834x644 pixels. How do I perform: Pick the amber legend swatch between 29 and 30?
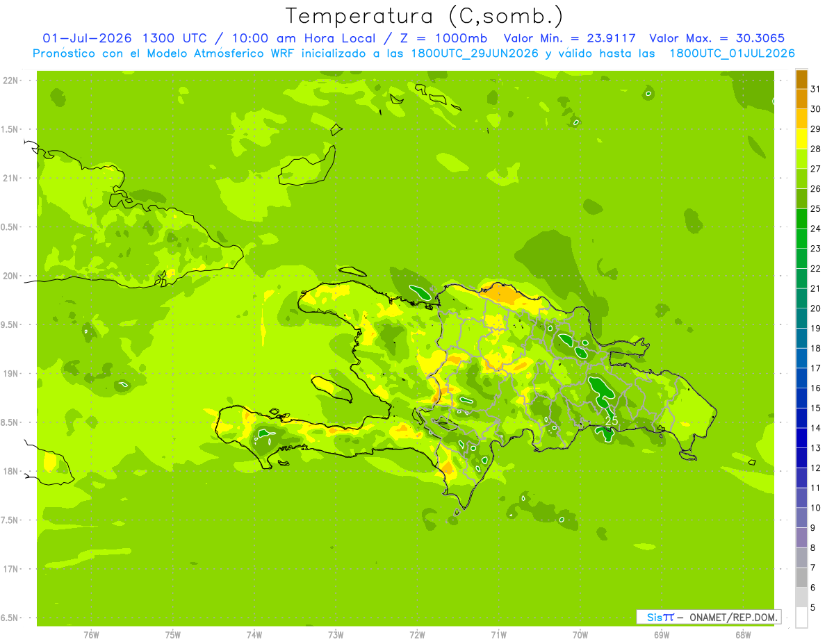click(801, 119)
